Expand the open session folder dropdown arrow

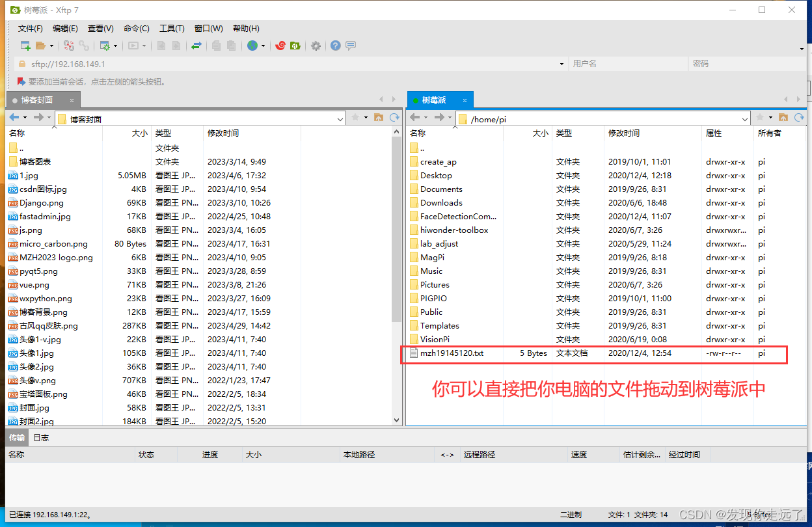pos(51,46)
